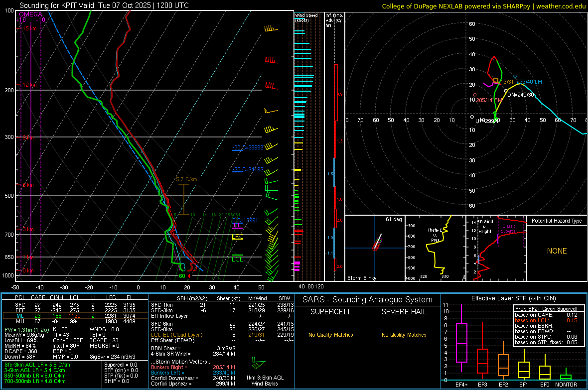Click the '205/14 RM' hodograph label
The width and height of the screenshot is (588, 390).
coord(489,100)
